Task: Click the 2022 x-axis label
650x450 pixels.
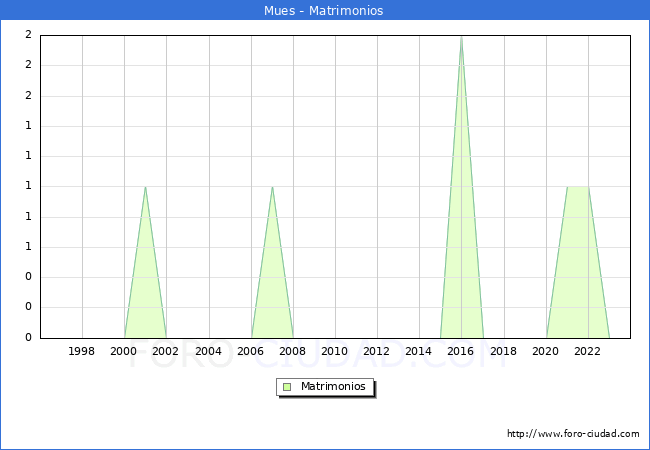Action: point(588,351)
